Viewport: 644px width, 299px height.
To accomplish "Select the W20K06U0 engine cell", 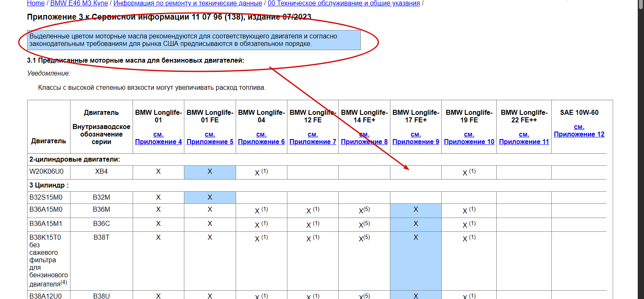I will [49, 172].
